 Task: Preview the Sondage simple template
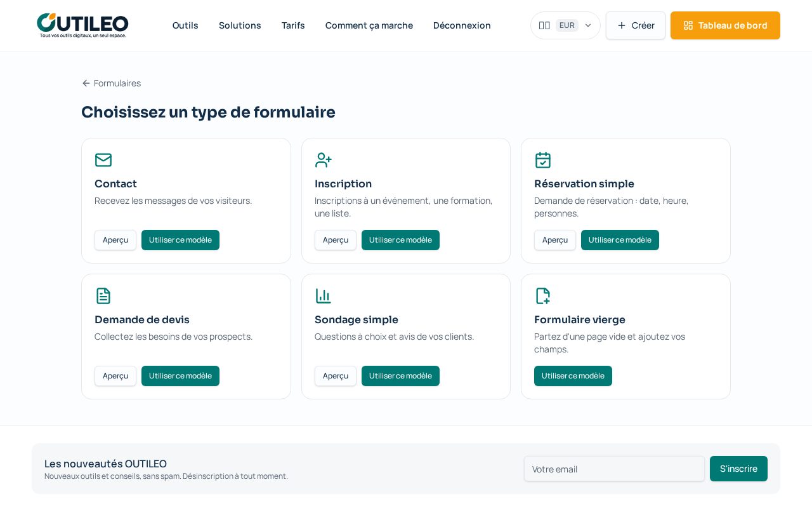coord(336,376)
